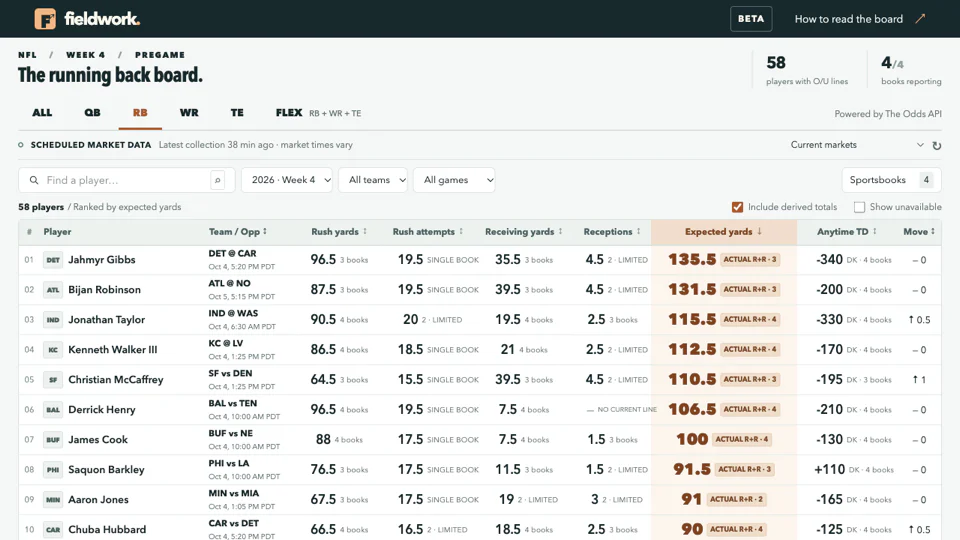Click the BUF team badge for James Cook
The height and width of the screenshot is (540, 960).
click(x=53, y=440)
